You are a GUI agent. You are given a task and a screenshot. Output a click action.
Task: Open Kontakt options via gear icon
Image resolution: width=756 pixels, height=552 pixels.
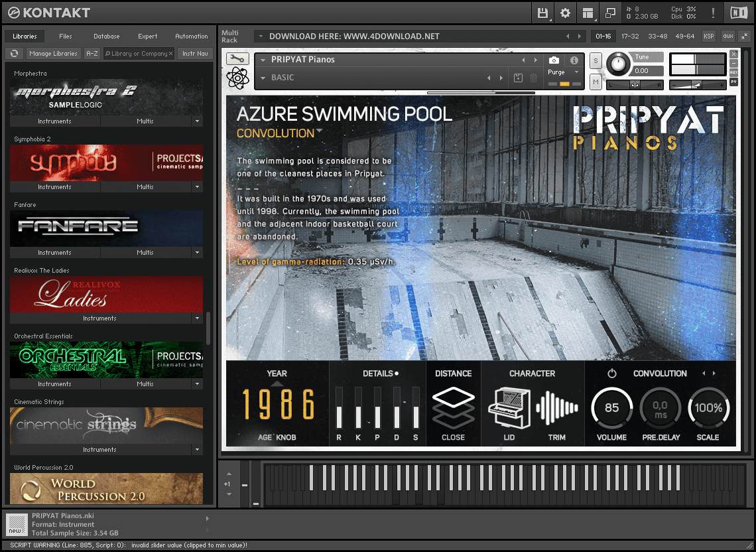point(565,13)
